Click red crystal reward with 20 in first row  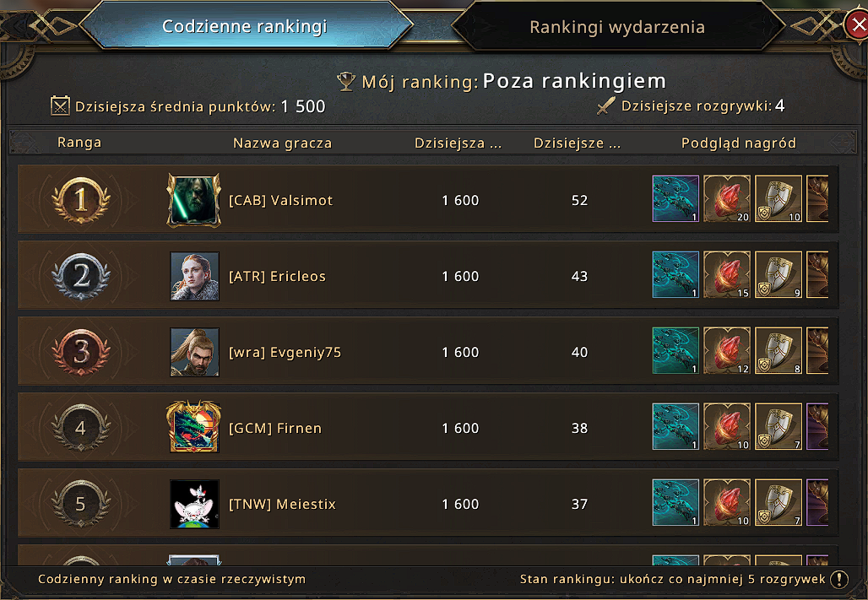tap(727, 198)
